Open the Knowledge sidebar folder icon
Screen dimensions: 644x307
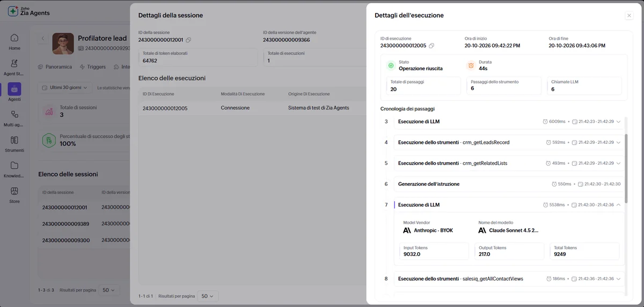[x=14, y=165]
